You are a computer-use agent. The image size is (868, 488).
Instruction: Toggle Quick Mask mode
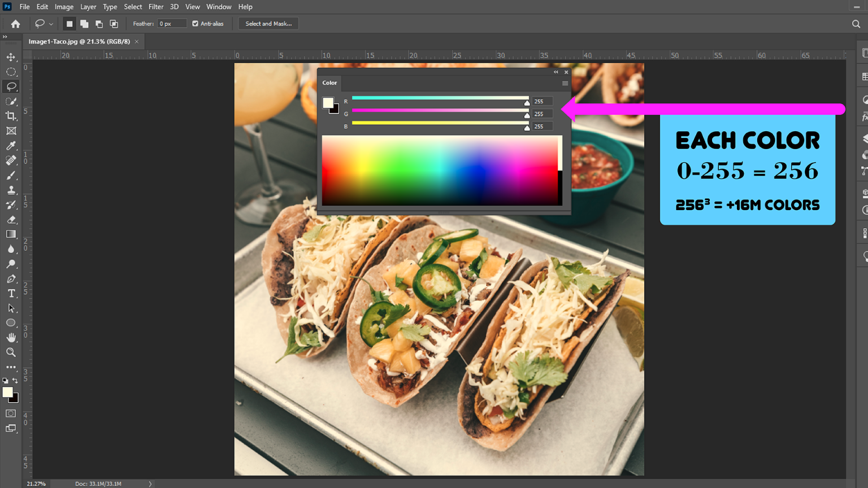[11, 413]
